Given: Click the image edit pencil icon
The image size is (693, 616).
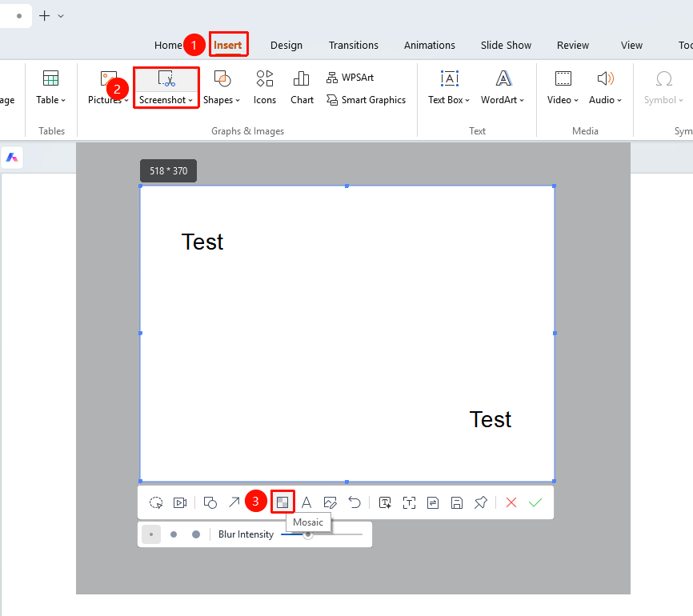Looking at the screenshot, I should pos(330,502).
